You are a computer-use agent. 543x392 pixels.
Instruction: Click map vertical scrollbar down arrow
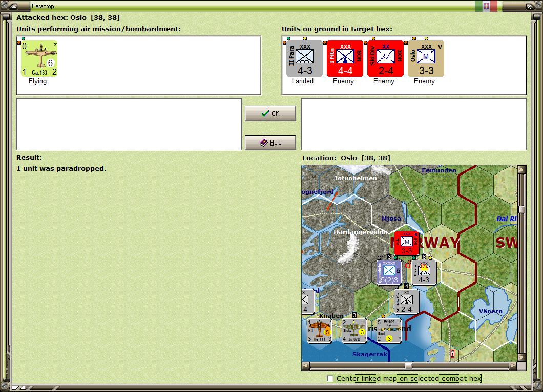pos(522,357)
